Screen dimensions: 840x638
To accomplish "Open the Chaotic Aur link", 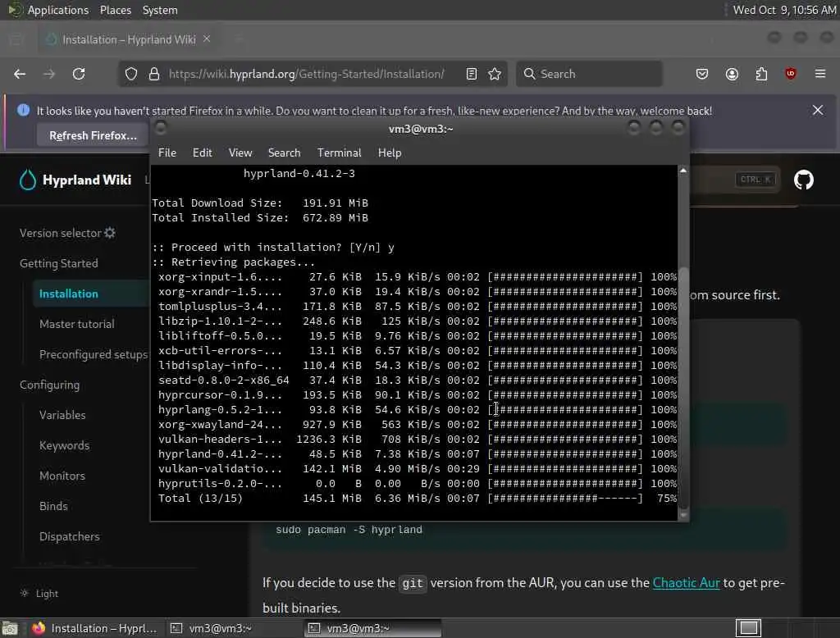I will (x=686, y=583).
